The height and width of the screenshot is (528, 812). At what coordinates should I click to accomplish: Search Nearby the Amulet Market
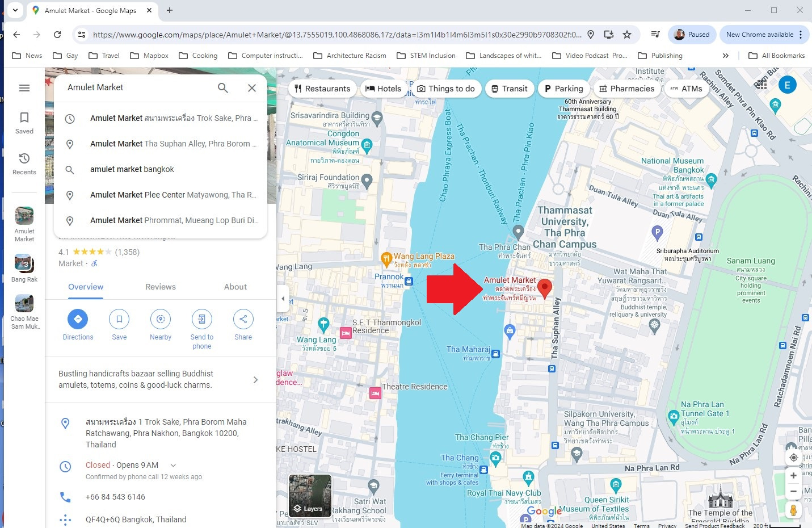coord(161,325)
